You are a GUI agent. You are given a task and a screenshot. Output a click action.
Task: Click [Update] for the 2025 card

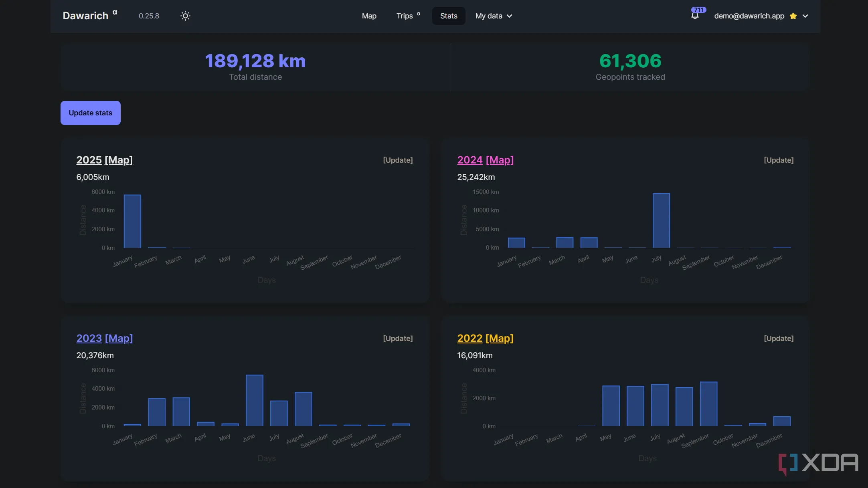tap(398, 160)
